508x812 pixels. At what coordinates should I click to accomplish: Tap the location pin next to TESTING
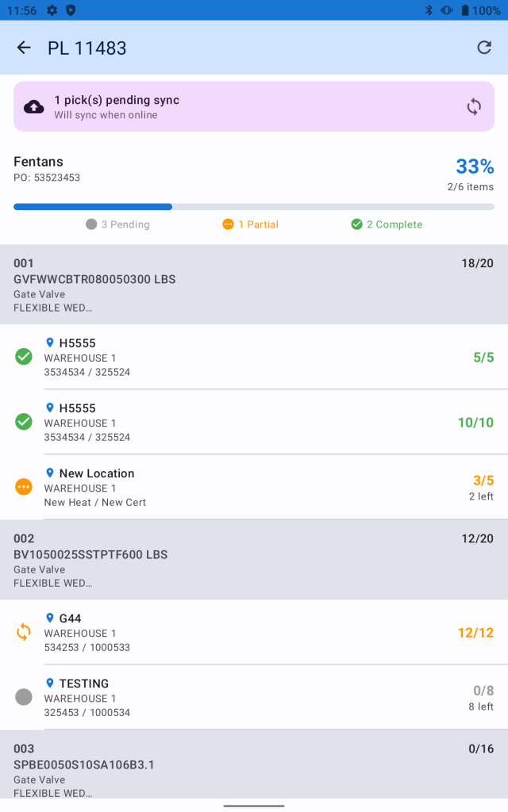point(50,683)
